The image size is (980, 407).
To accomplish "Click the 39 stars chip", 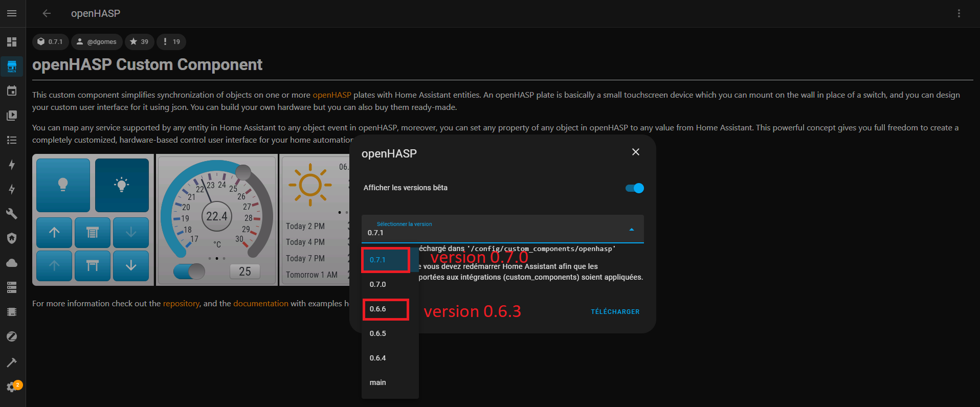I will coord(140,42).
